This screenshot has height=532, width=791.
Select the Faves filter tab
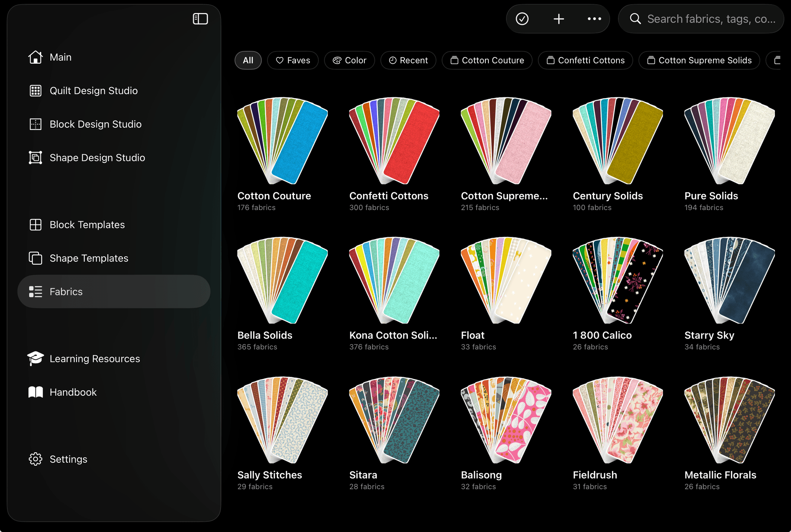(x=293, y=60)
